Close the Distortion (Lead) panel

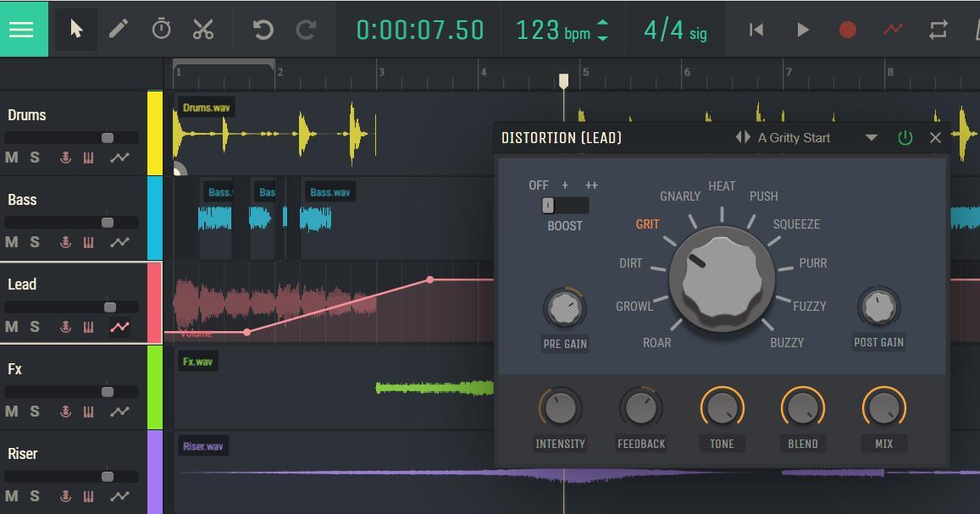coord(935,137)
